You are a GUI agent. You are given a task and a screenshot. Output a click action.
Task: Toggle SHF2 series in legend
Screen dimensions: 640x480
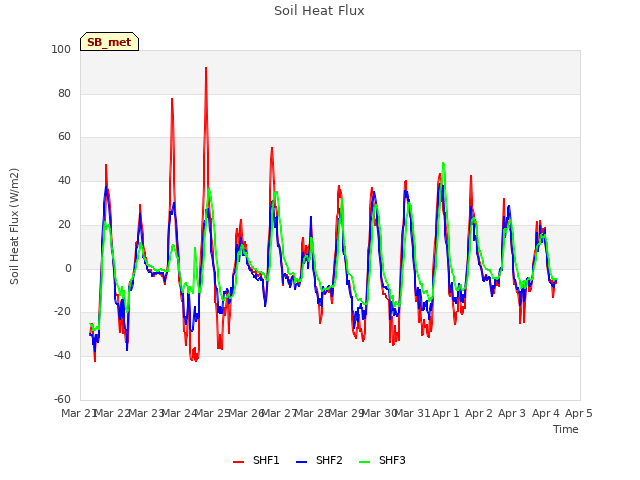tap(319, 460)
